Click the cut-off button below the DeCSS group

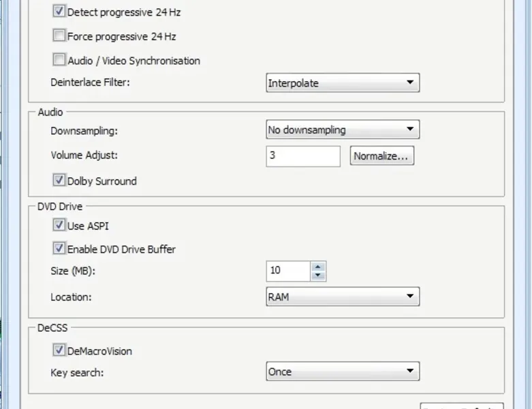pos(461,405)
